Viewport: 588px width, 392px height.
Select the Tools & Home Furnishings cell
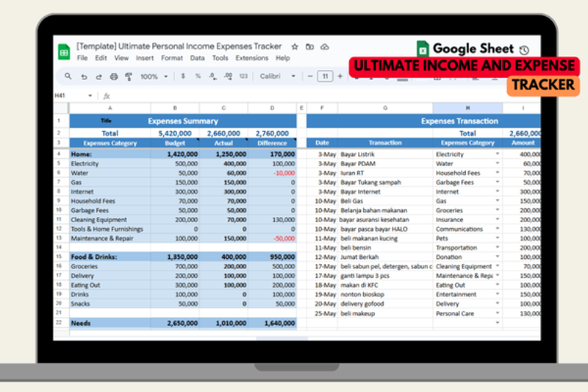coord(110,229)
